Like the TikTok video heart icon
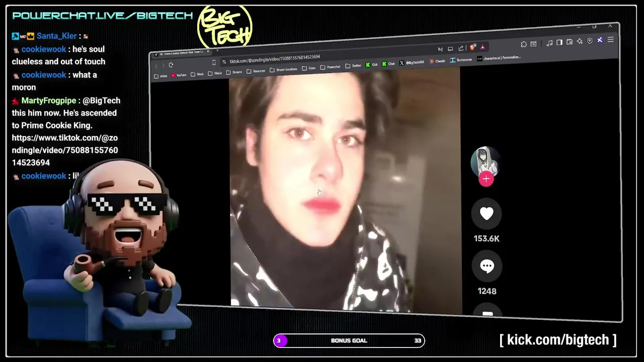 (x=487, y=214)
